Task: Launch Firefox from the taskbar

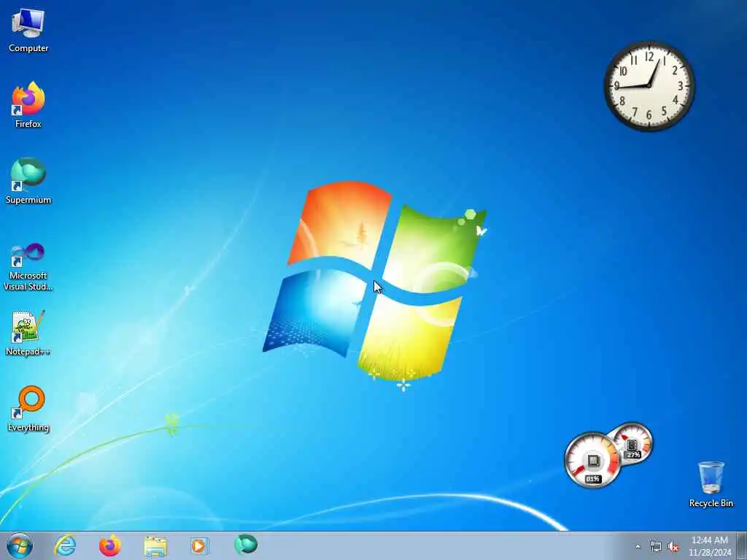Action: click(109, 545)
